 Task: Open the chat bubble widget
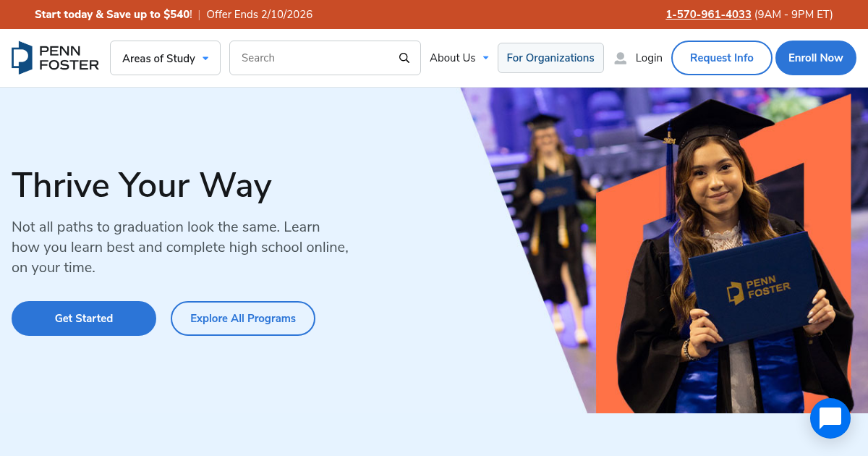coord(830,418)
